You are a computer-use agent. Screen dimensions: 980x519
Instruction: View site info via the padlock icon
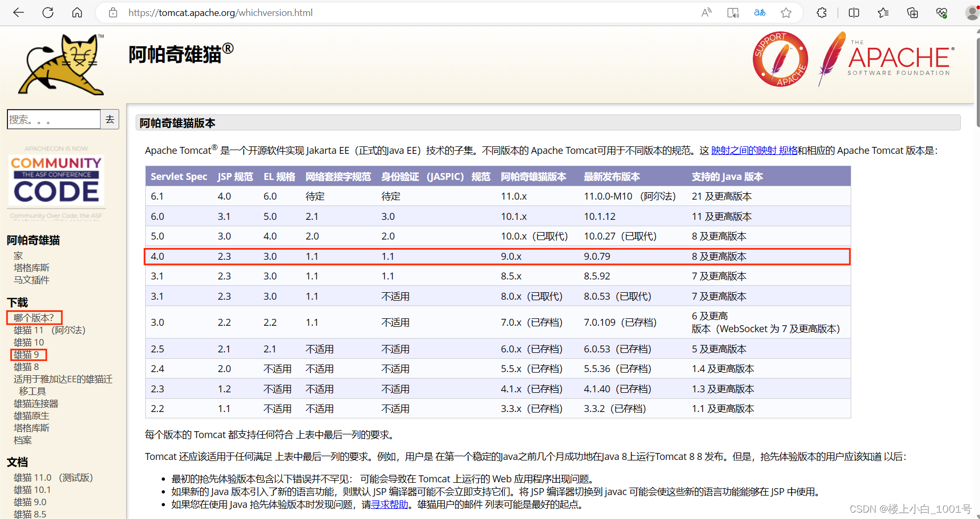pyautogui.click(x=113, y=13)
